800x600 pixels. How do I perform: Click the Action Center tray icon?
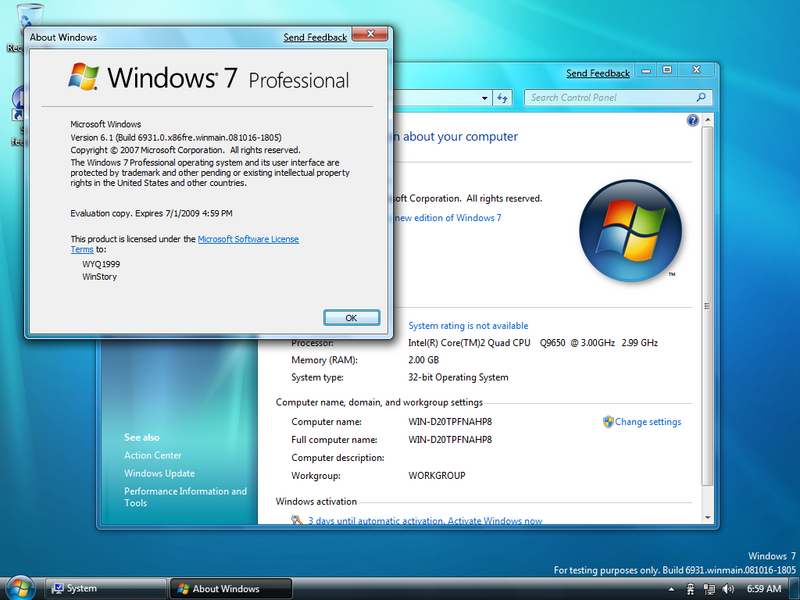pyautogui.click(x=690, y=589)
